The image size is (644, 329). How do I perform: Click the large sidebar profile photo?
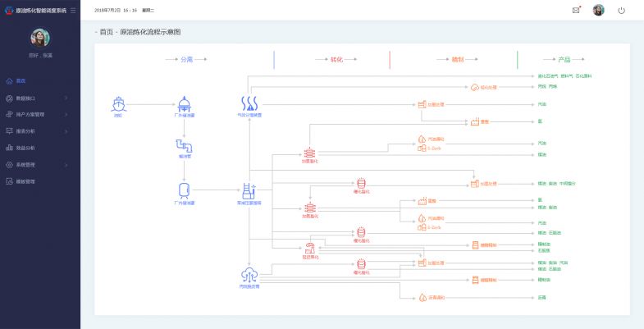coord(39,38)
